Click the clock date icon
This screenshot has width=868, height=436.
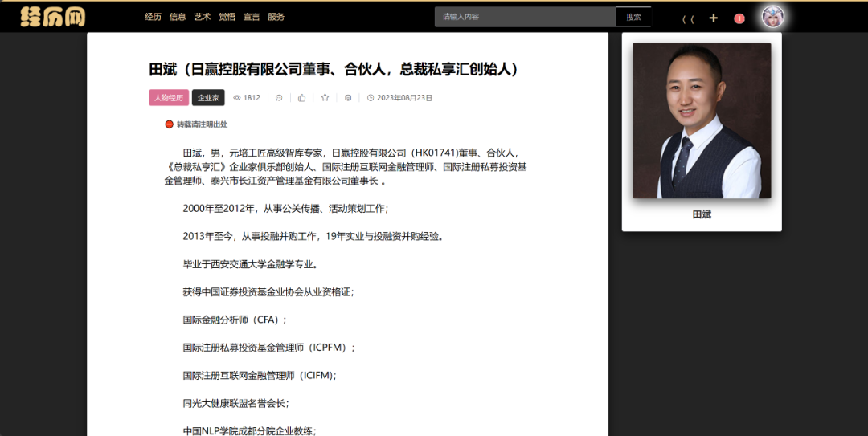pyautogui.click(x=371, y=98)
